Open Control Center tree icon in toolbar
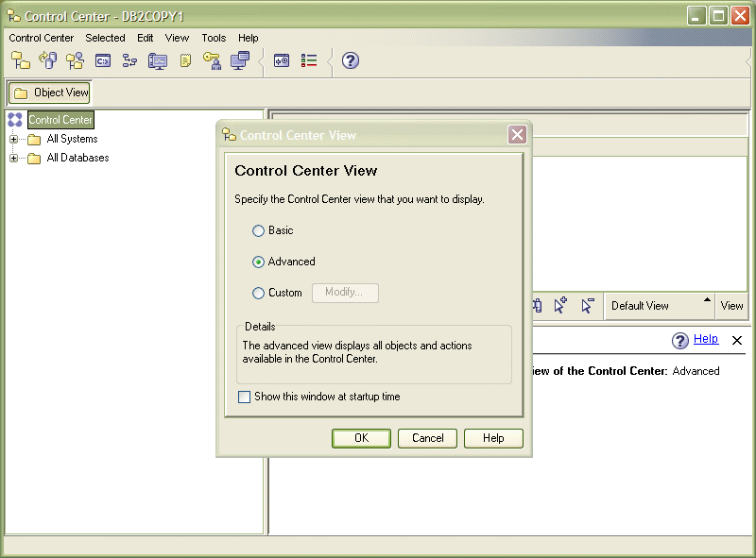 click(21, 60)
